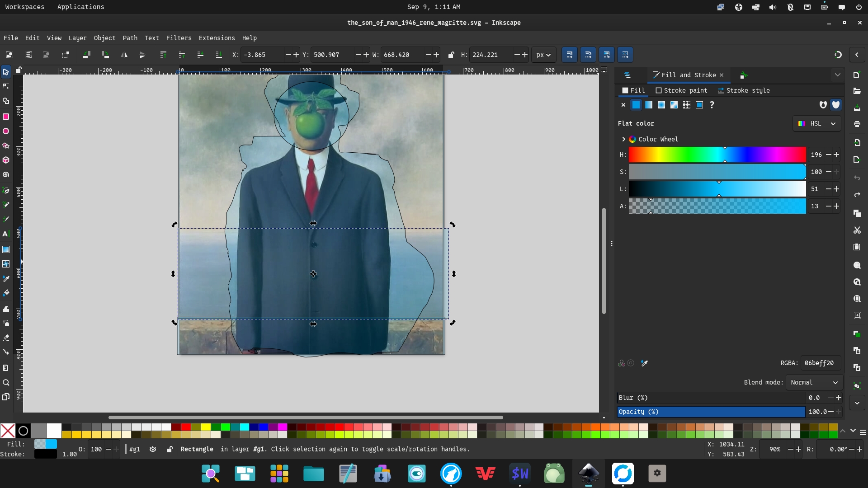Select the Rectangle tool
The width and height of the screenshot is (868, 488).
6,117
